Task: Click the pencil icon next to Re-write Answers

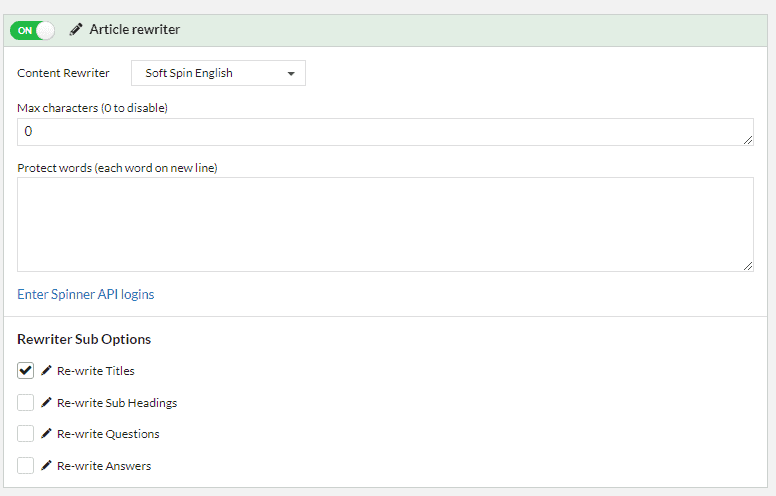Action: click(46, 465)
